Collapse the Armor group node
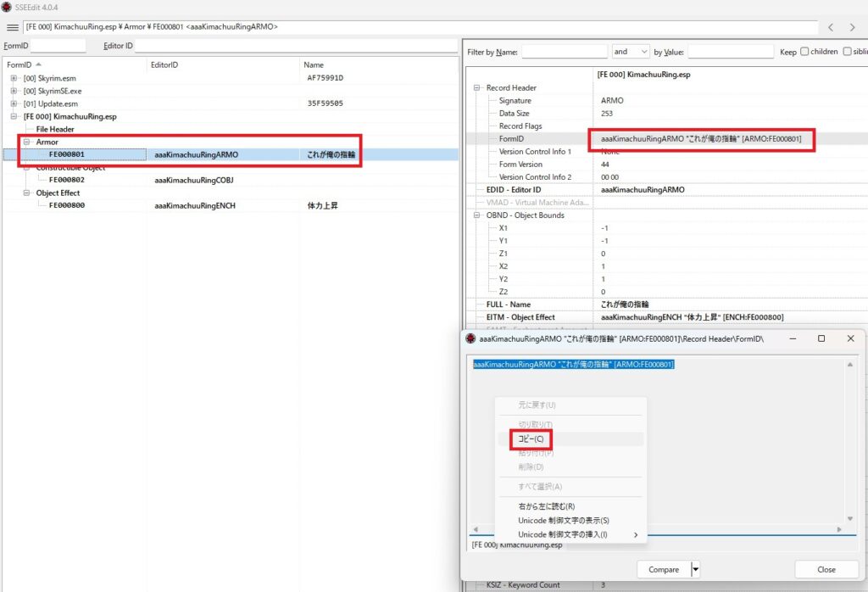 27,142
